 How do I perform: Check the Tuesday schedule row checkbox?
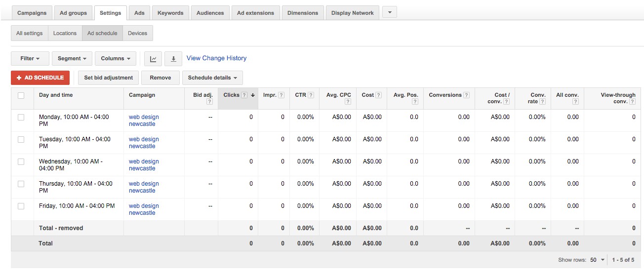click(x=21, y=140)
